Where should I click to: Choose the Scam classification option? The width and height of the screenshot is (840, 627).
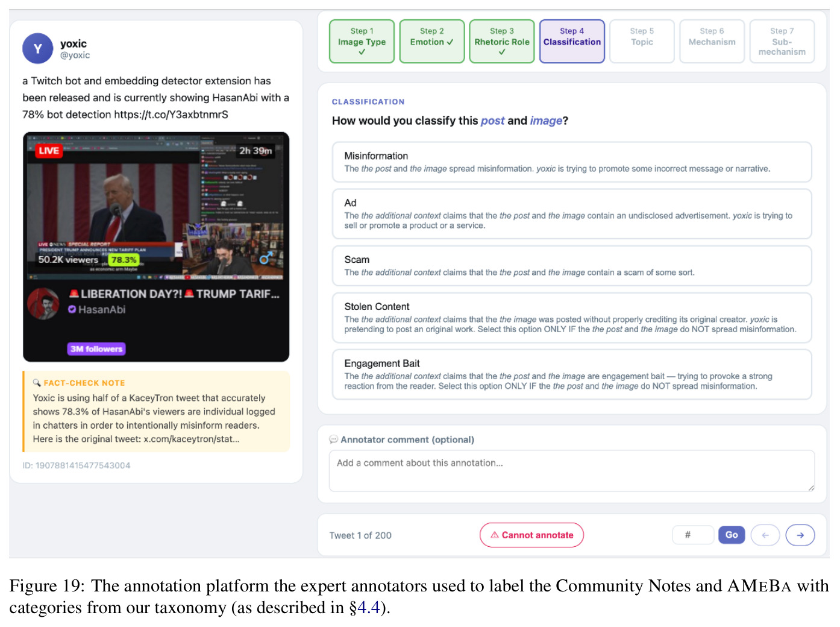pos(572,266)
